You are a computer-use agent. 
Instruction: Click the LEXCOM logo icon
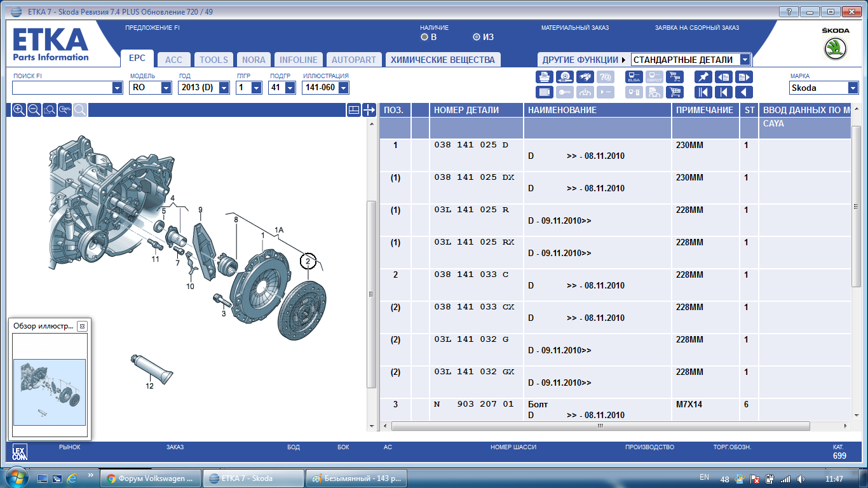[20, 453]
